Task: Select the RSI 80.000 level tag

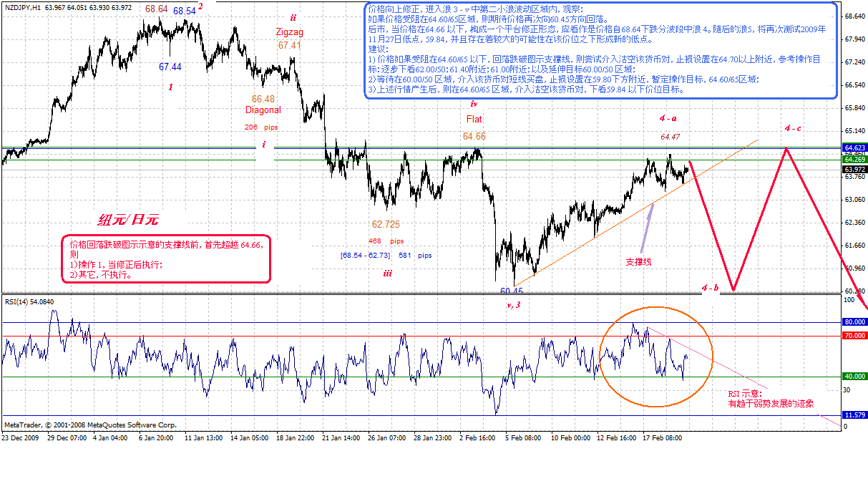Action: tap(854, 322)
